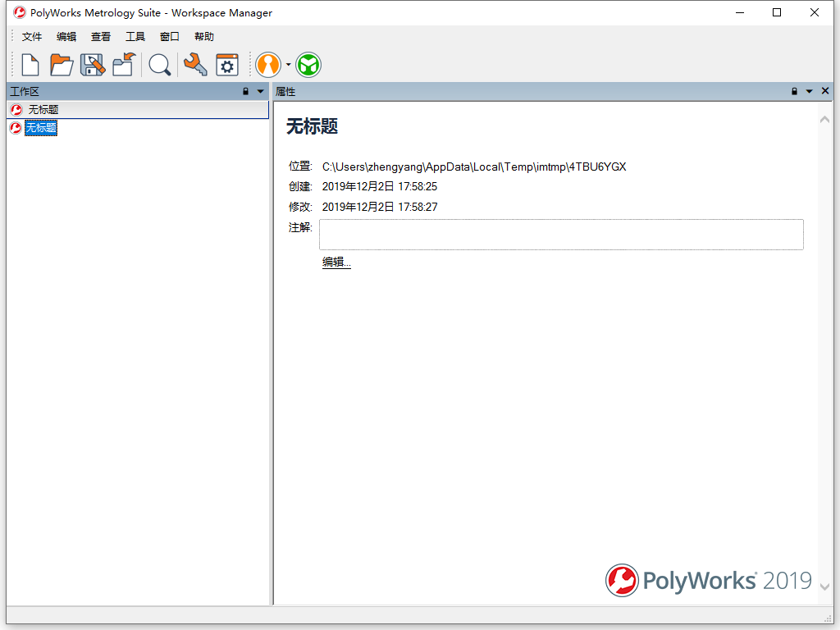
Task: Open the 查看 menu
Action: 101,36
